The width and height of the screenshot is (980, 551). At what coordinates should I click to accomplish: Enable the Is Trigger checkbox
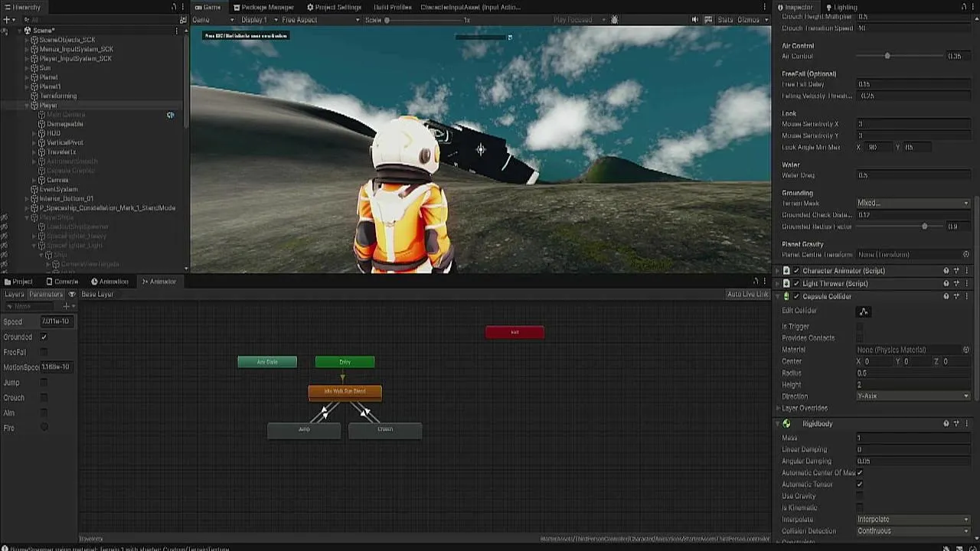pyautogui.click(x=860, y=327)
